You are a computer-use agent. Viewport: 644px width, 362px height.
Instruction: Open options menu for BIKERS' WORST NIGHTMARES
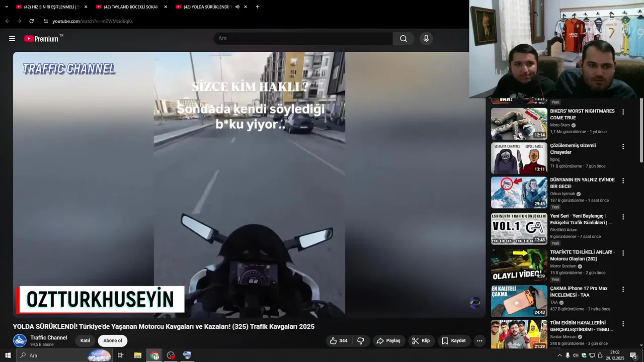pos(623,112)
